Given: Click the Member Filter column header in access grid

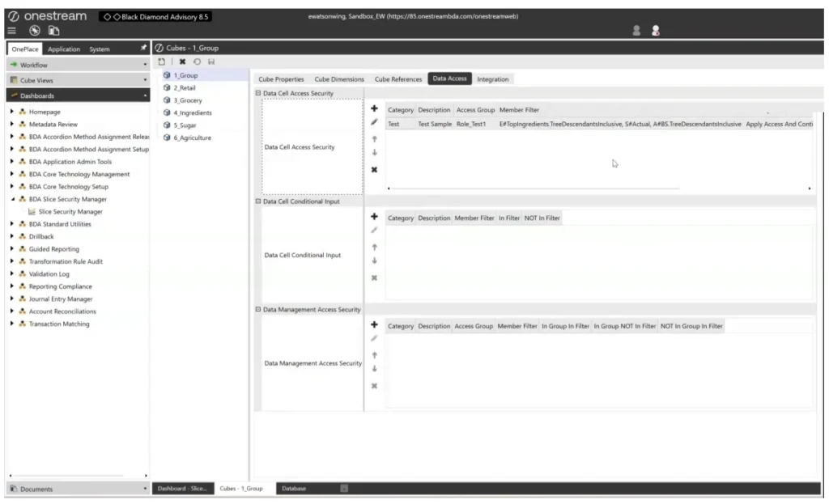Looking at the screenshot, I should 519,110.
